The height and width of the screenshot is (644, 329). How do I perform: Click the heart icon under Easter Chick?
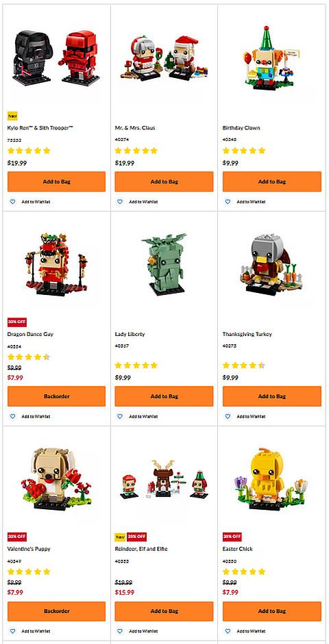[228, 631]
